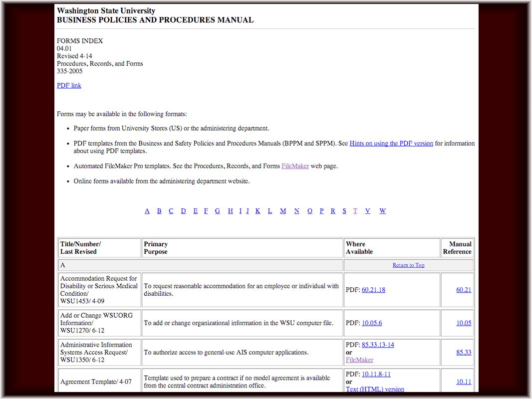Jump to letter K in the index
532x399 pixels.
(258, 211)
